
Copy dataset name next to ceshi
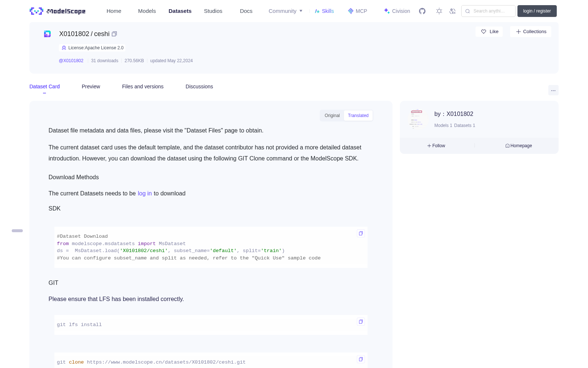click(114, 34)
